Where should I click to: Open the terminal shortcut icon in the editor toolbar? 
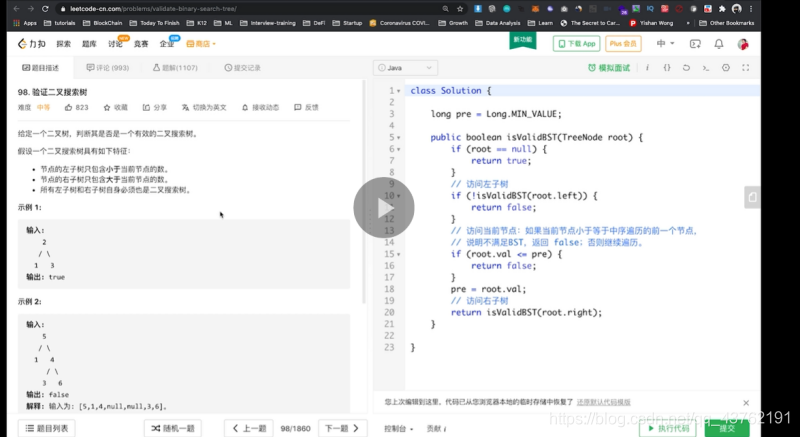pos(706,68)
